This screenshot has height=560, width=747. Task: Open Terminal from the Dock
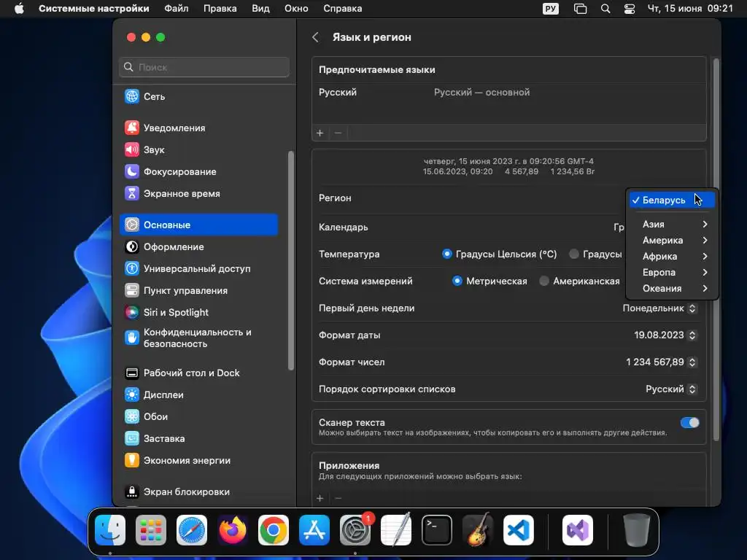tap(437, 530)
